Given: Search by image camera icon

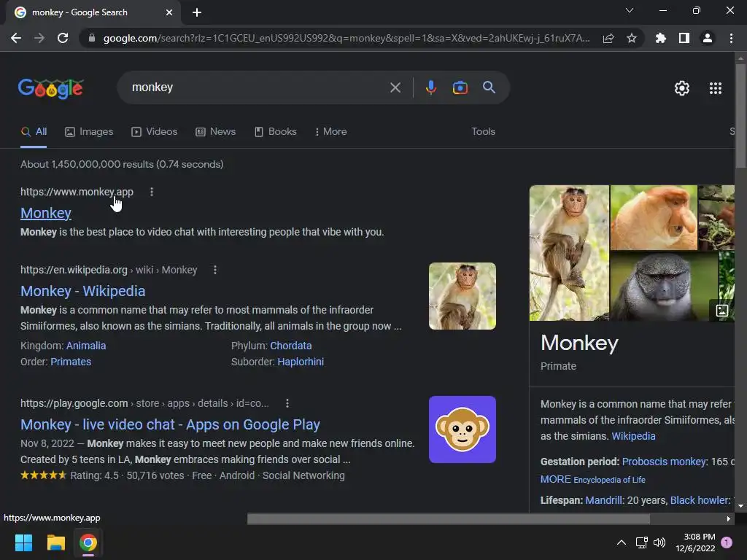Looking at the screenshot, I should pyautogui.click(x=460, y=87).
